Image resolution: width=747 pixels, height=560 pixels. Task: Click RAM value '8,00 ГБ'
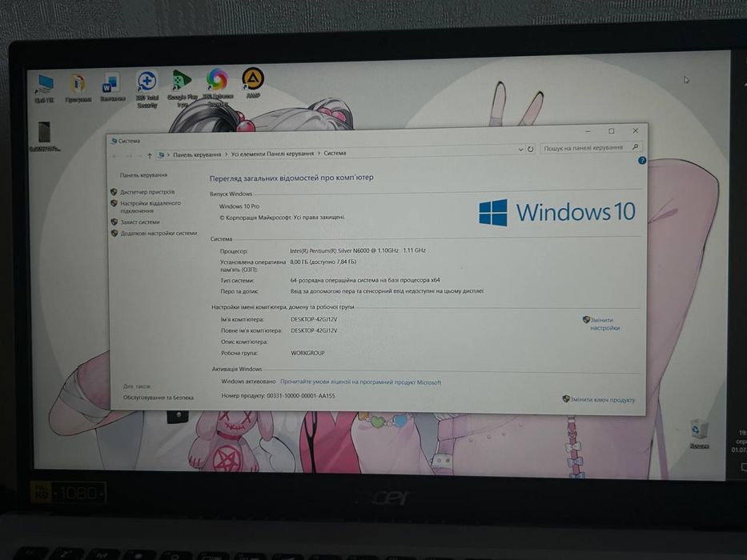(x=299, y=262)
